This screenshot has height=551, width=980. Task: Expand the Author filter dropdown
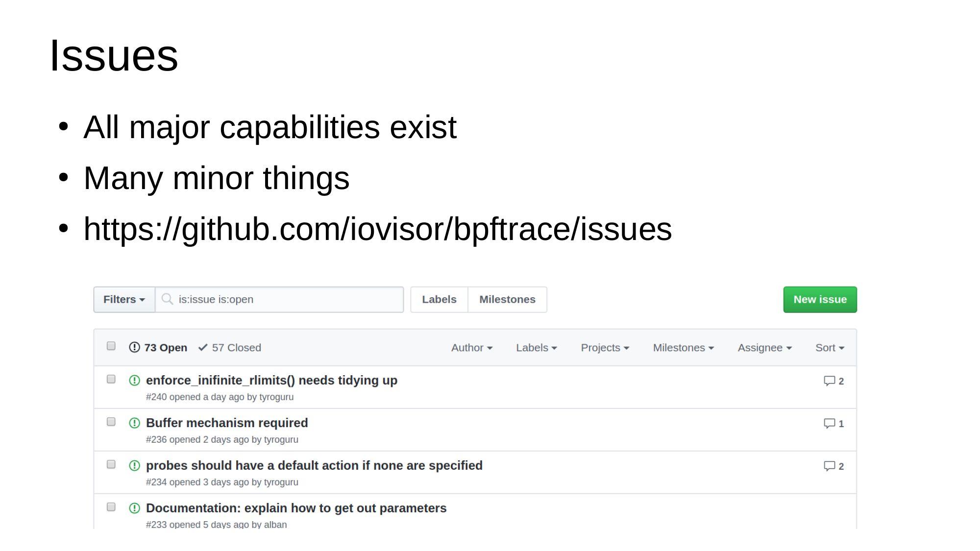[471, 348]
